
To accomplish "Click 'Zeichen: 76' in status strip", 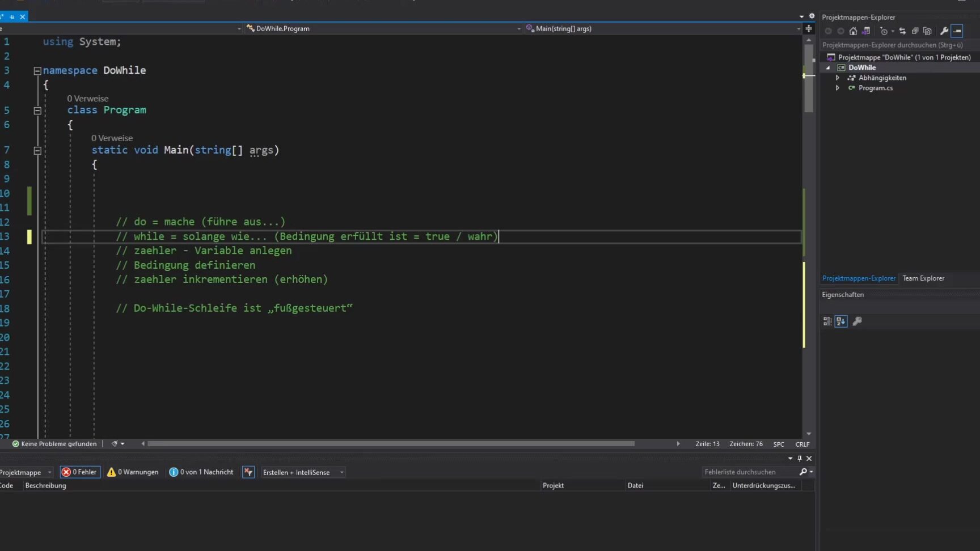I will [x=746, y=444].
